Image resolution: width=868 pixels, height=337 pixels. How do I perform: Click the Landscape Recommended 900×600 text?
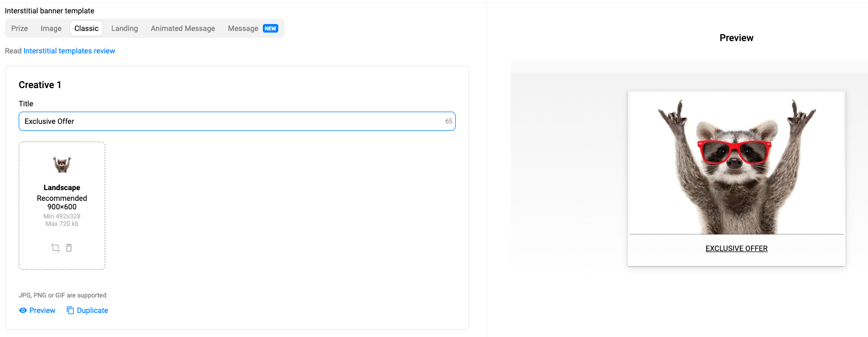click(62, 198)
